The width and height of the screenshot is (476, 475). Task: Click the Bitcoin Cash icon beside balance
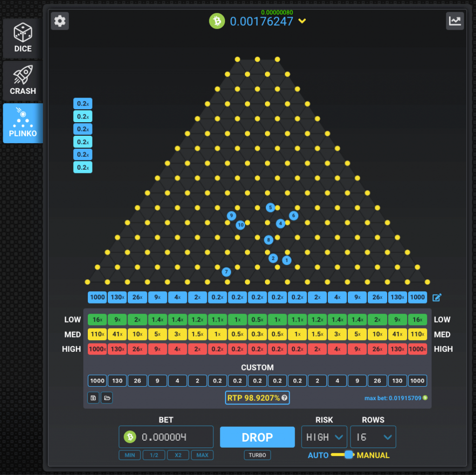pos(217,21)
